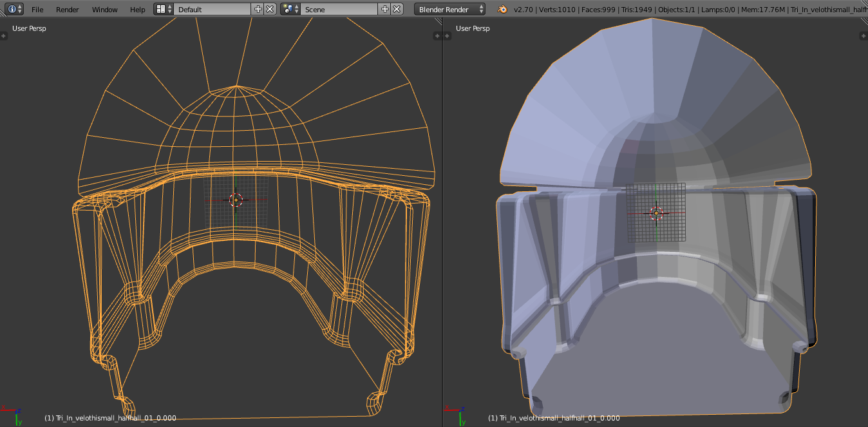Click the 3D cursor in the wireframe viewport
Image resolution: width=868 pixels, height=427 pixels.
point(236,200)
